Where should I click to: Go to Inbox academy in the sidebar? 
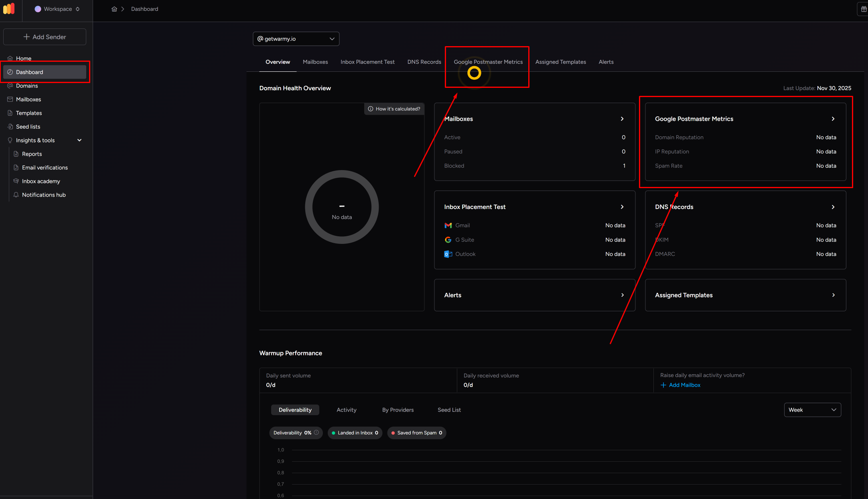[41, 181]
